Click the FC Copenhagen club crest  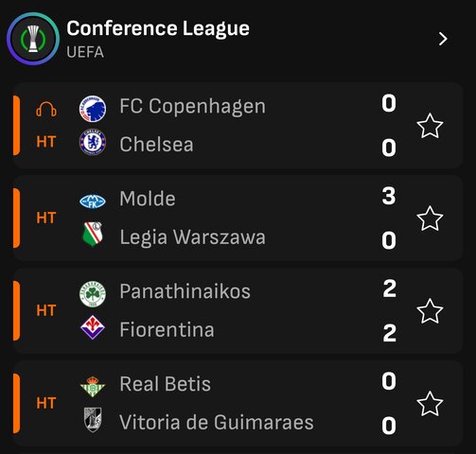[93, 109]
